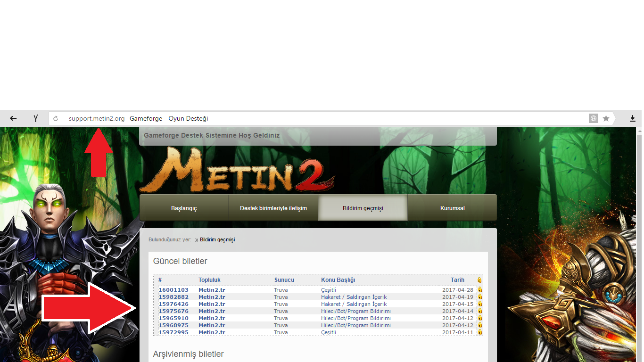Click the Güncel biletler heading
This screenshot has height=362, width=644.
click(180, 261)
